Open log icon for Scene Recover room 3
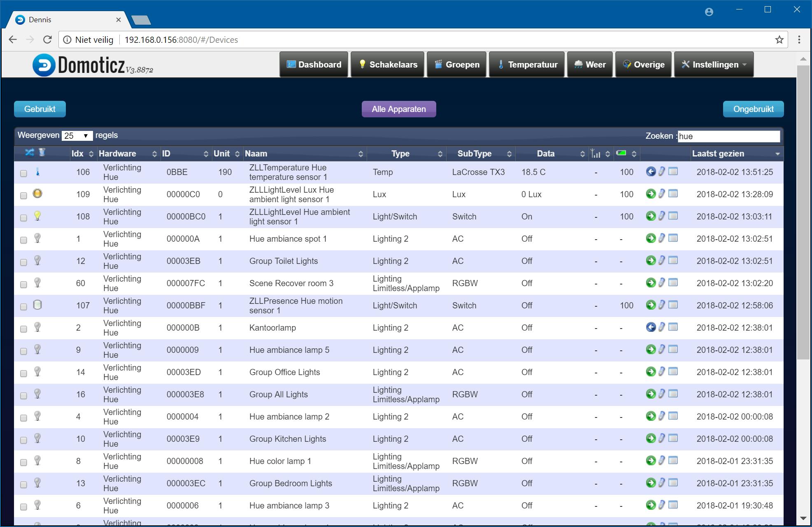 pos(673,282)
